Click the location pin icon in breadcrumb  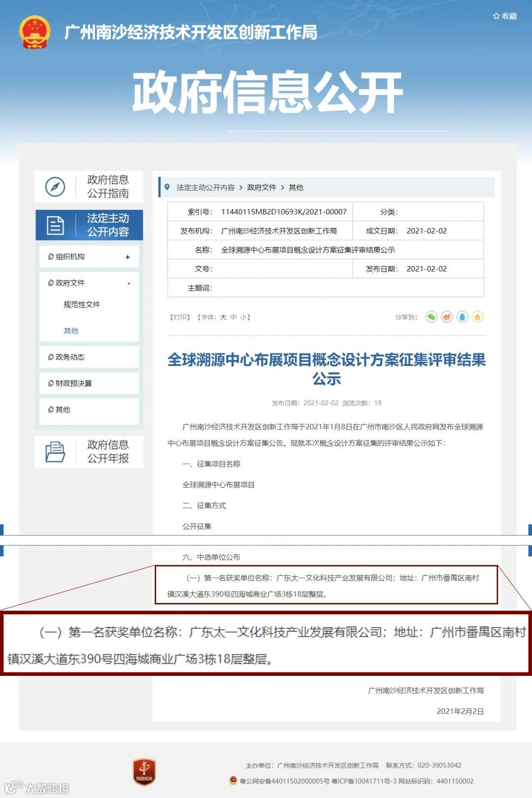(x=167, y=187)
